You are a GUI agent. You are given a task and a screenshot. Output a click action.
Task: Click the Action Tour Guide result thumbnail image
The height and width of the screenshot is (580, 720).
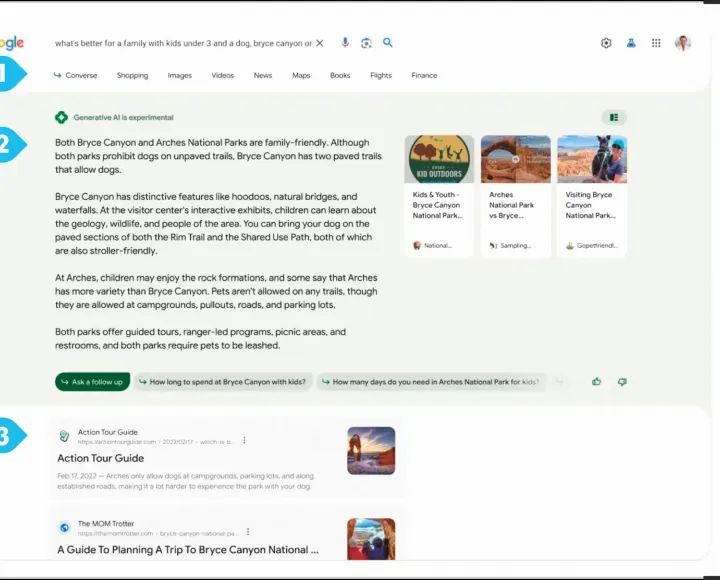[371, 450]
